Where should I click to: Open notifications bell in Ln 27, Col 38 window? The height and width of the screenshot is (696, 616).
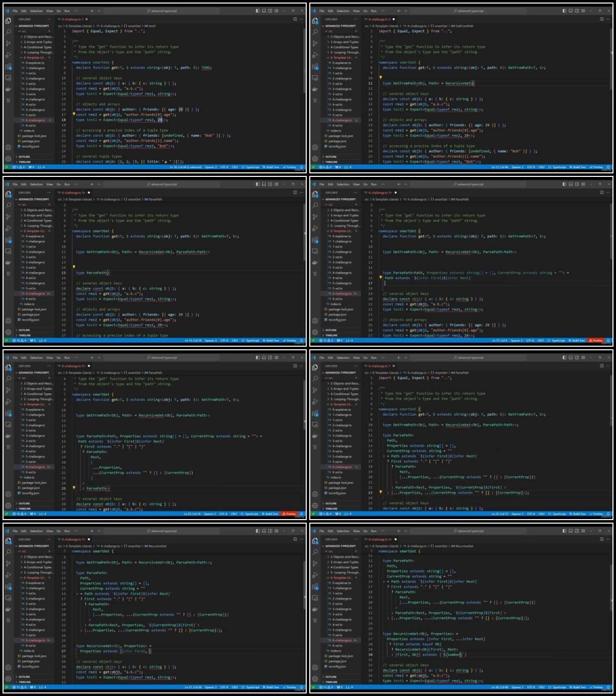point(302,687)
